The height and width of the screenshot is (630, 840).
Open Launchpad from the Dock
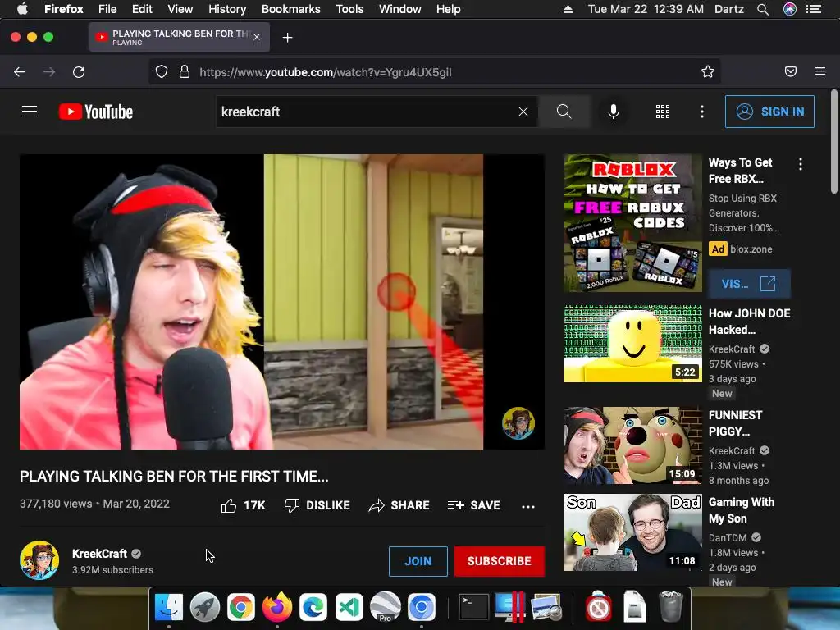pyautogui.click(x=204, y=607)
